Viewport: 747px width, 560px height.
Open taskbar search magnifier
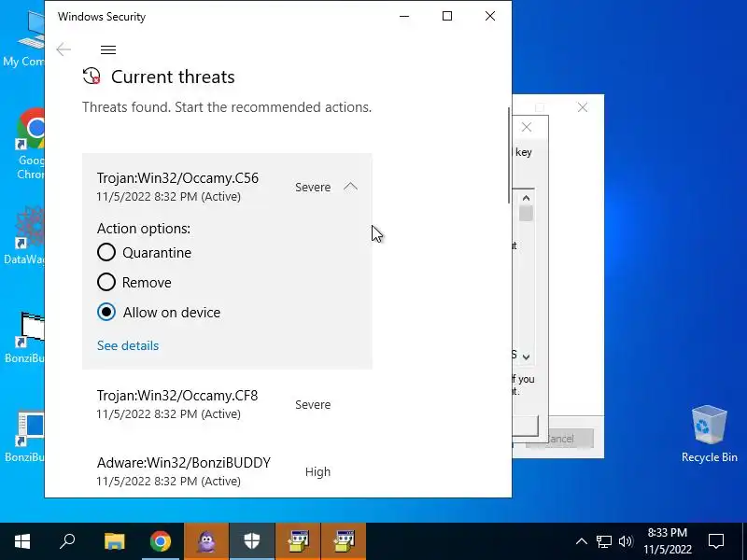click(67, 541)
